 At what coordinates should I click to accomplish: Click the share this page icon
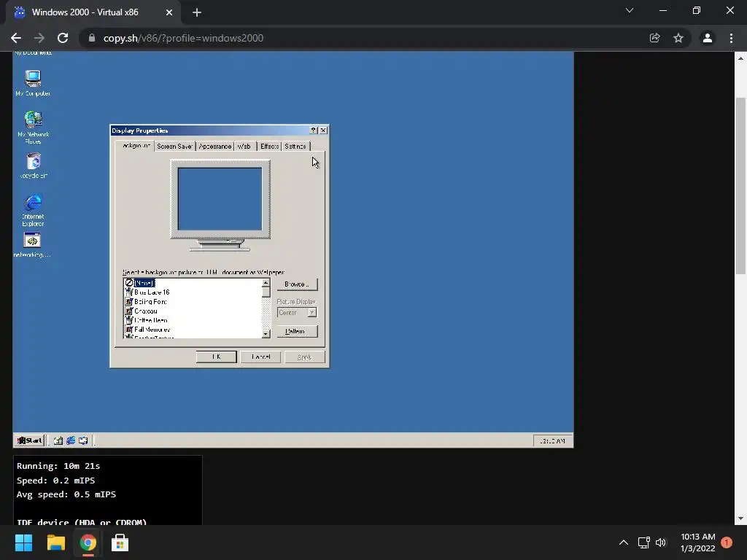[654, 38]
